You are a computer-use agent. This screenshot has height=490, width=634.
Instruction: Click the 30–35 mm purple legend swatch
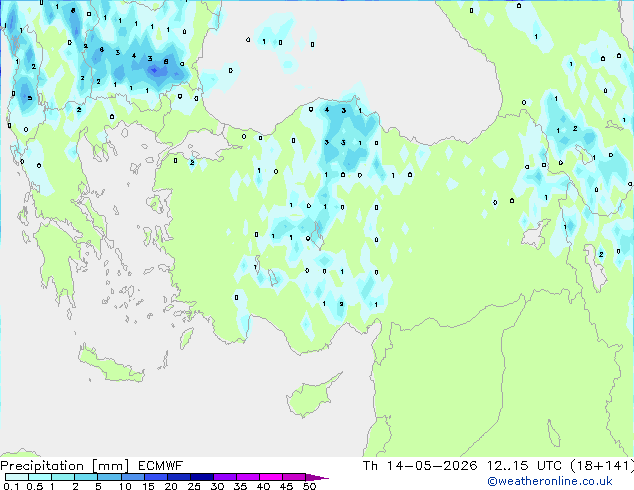click(225, 477)
